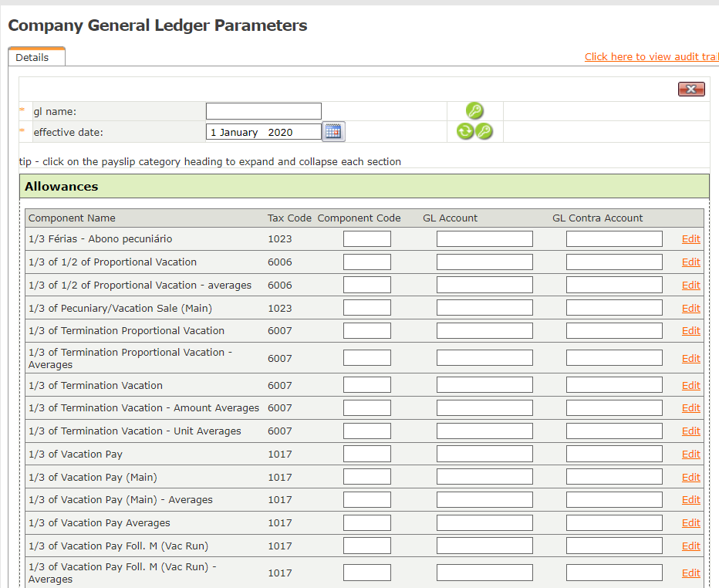
Task: Click GL Account field for 1/3 of Pecuniary/Vacation Sale (Main)
Action: [484, 309]
